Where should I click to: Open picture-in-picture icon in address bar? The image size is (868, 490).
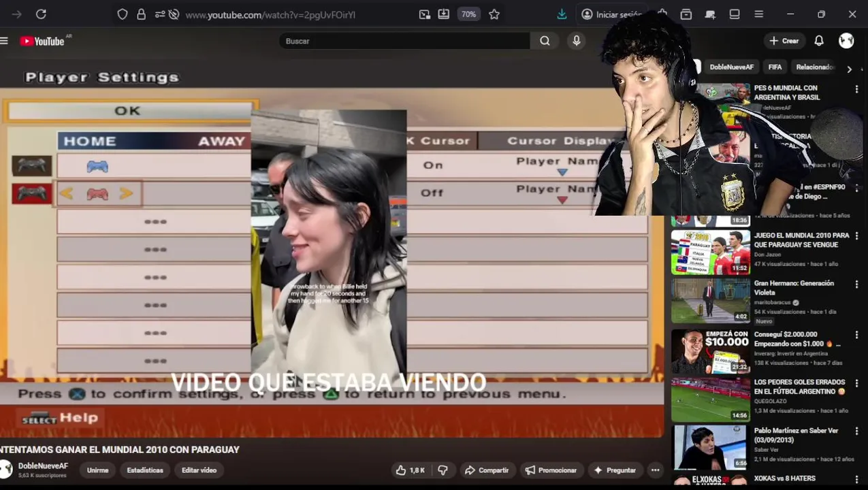click(x=425, y=14)
